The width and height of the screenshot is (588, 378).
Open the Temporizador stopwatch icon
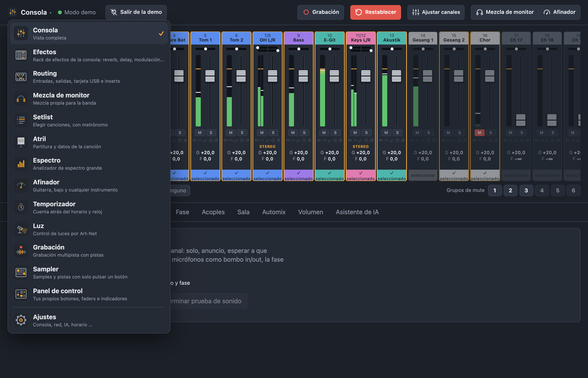click(x=21, y=207)
